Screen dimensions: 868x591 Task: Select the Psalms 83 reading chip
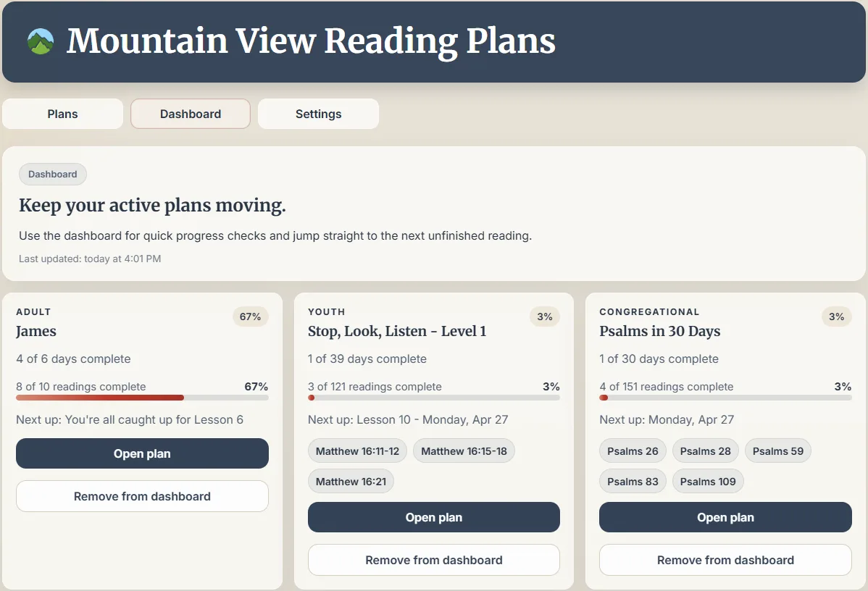(x=633, y=481)
